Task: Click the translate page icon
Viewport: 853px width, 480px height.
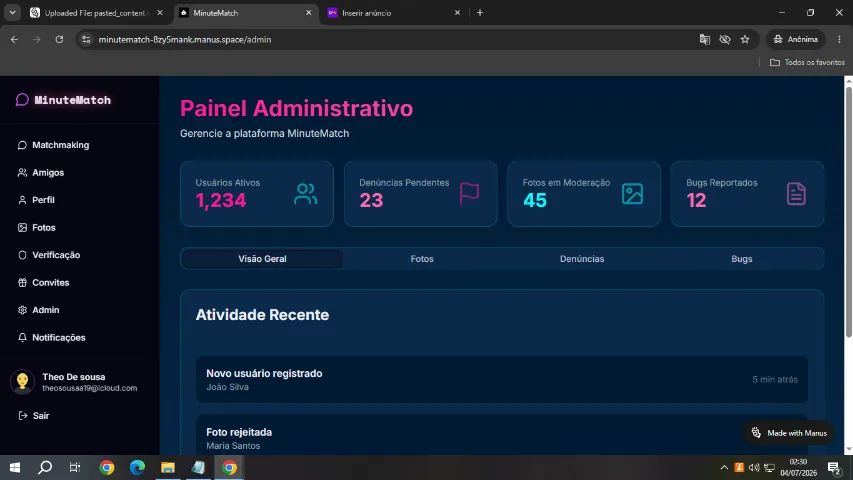Action: click(704, 40)
